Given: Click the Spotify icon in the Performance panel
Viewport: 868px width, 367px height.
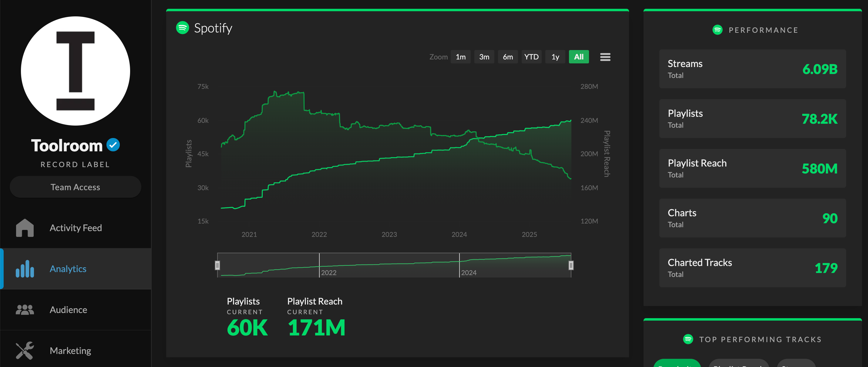Looking at the screenshot, I should tap(718, 30).
